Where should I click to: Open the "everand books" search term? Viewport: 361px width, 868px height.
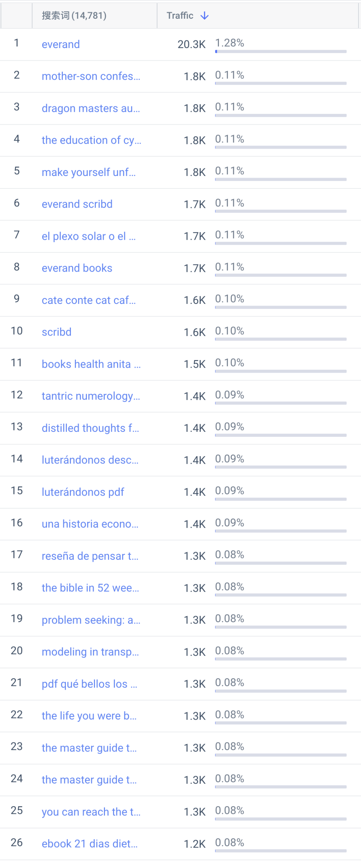77,268
